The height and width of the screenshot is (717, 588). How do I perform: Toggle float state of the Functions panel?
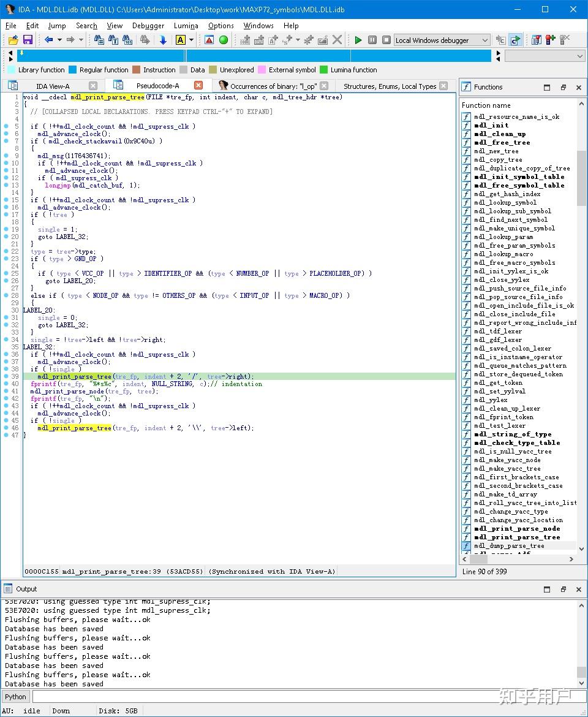pos(563,87)
